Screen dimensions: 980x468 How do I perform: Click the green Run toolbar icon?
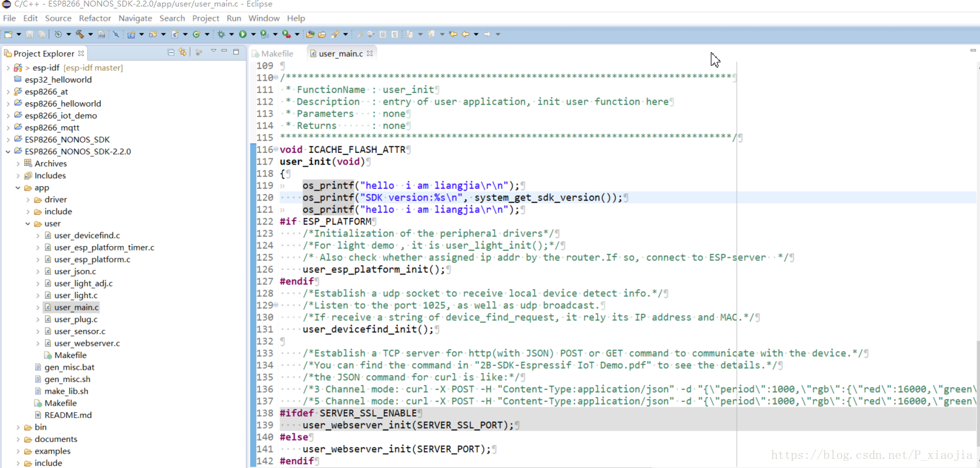click(x=243, y=34)
